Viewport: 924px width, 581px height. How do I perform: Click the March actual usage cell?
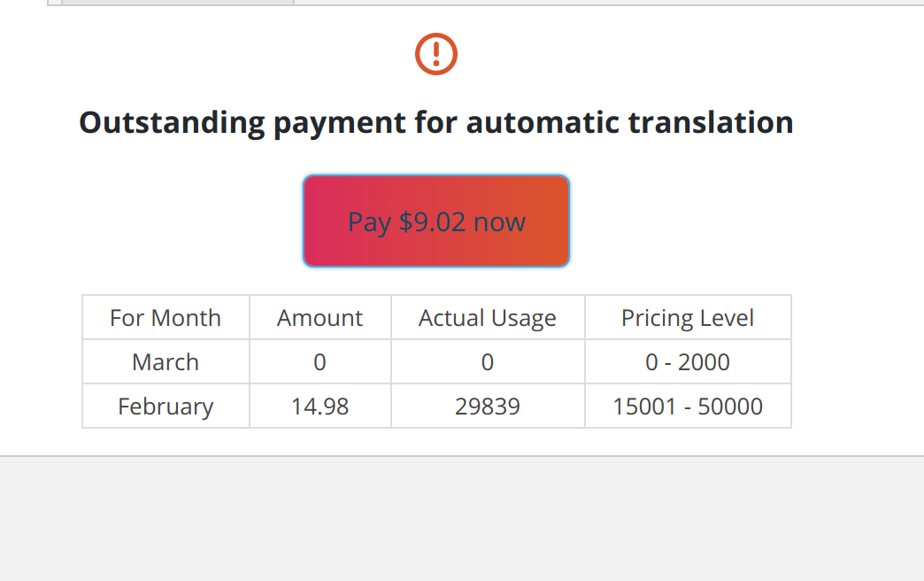(487, 362)
